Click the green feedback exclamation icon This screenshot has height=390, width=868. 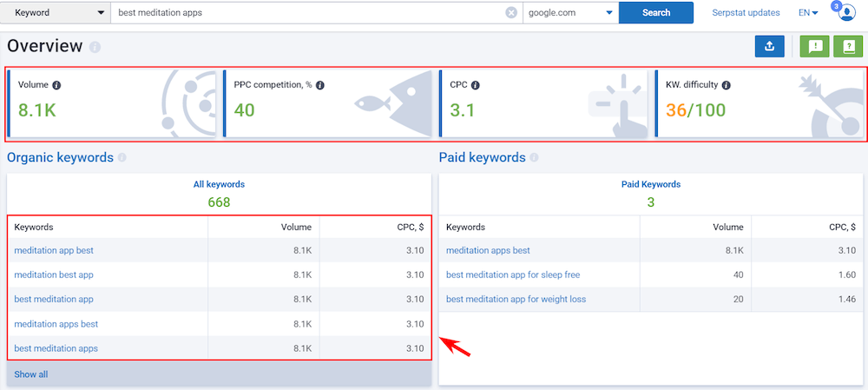(814, 47)
